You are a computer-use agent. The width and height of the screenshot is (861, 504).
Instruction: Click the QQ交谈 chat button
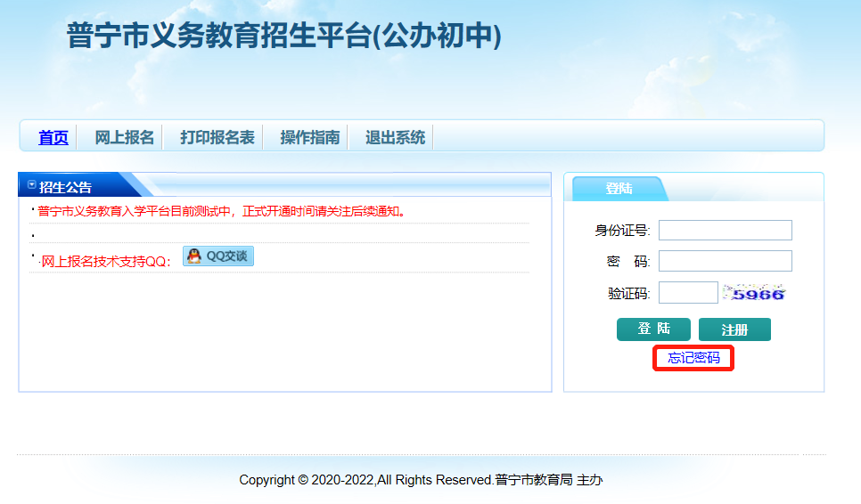(218, 256)
